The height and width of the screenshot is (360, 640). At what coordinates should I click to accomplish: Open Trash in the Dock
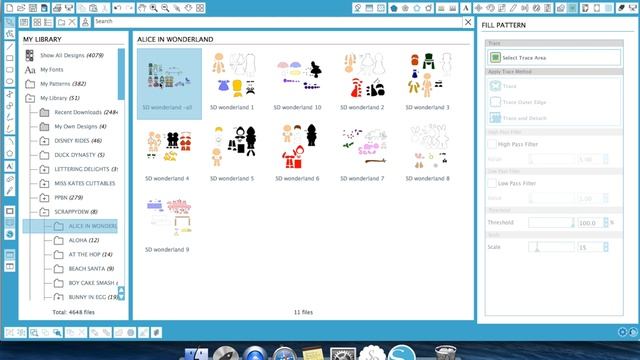click(x=445, y=353)
